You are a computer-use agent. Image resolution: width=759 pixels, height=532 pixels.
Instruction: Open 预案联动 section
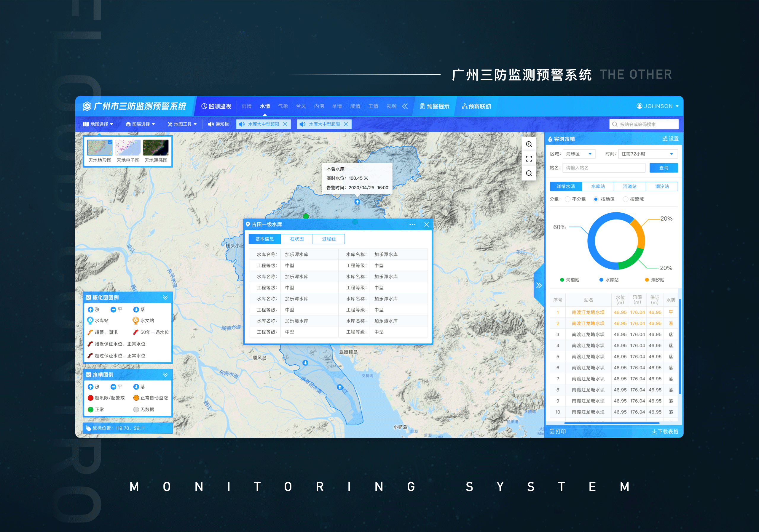(476, 106)
